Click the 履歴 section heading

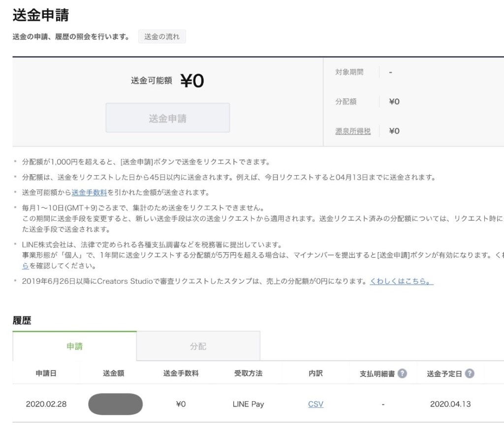click(x=22, y=321)
